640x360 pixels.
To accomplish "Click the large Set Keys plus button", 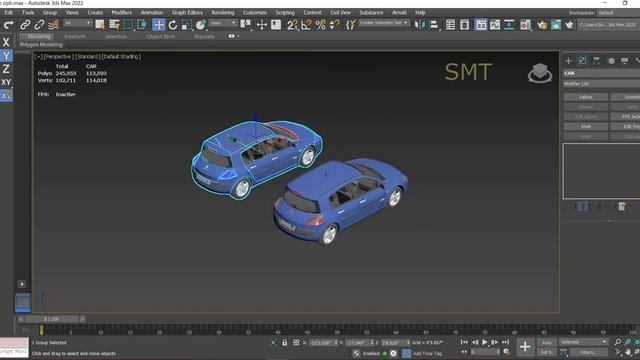I will pyautogui.click(x=525, y=347).
